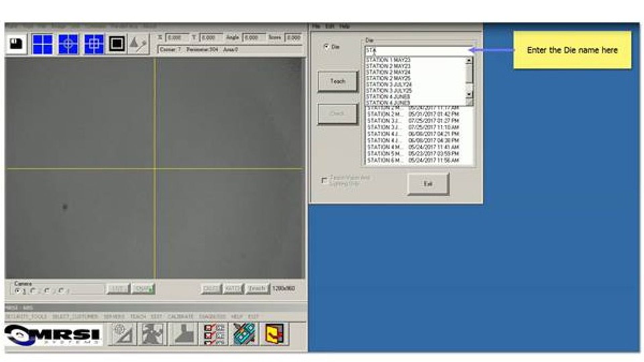
Task: Click dropdown list scroll down arrow
Action: 469,95
